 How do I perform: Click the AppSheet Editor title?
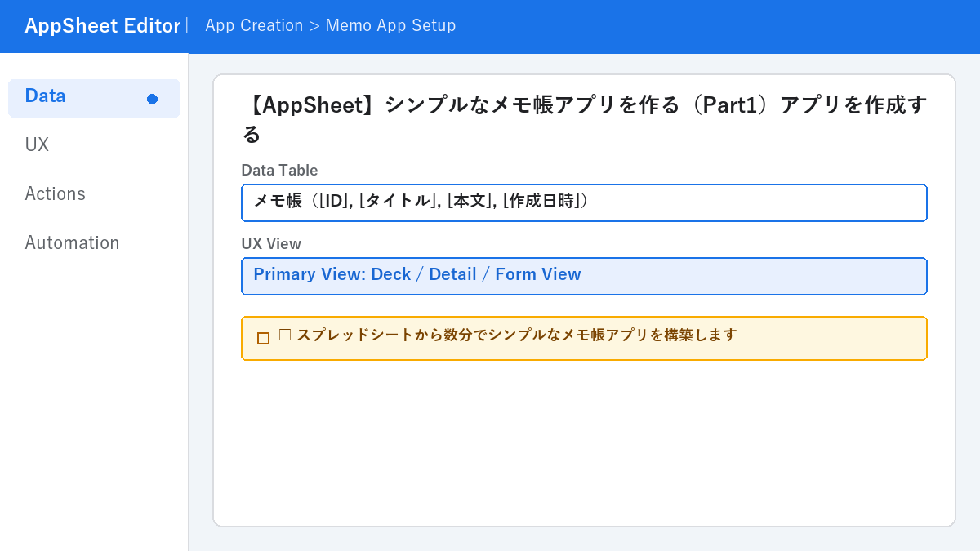click(x=102, y=26)
